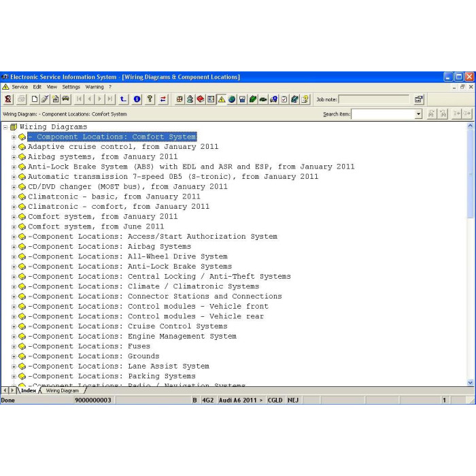The width and height of the screenshot is (476, 476).
Task: Click the blue box toolbar icon
Action: tap(242, 99)
